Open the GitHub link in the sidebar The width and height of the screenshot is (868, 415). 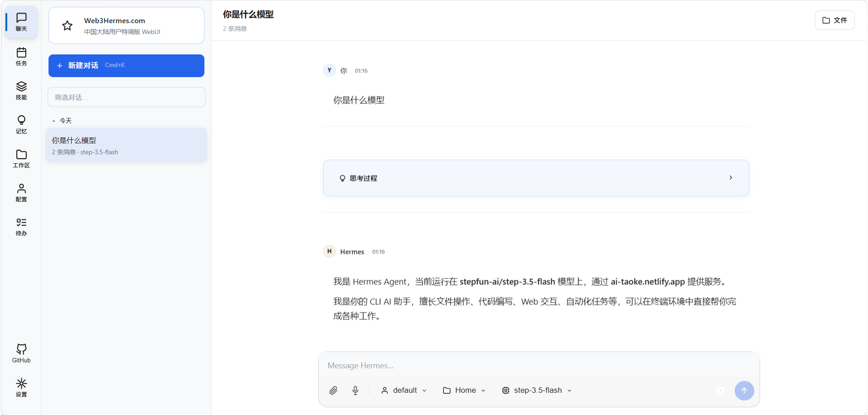21,353
